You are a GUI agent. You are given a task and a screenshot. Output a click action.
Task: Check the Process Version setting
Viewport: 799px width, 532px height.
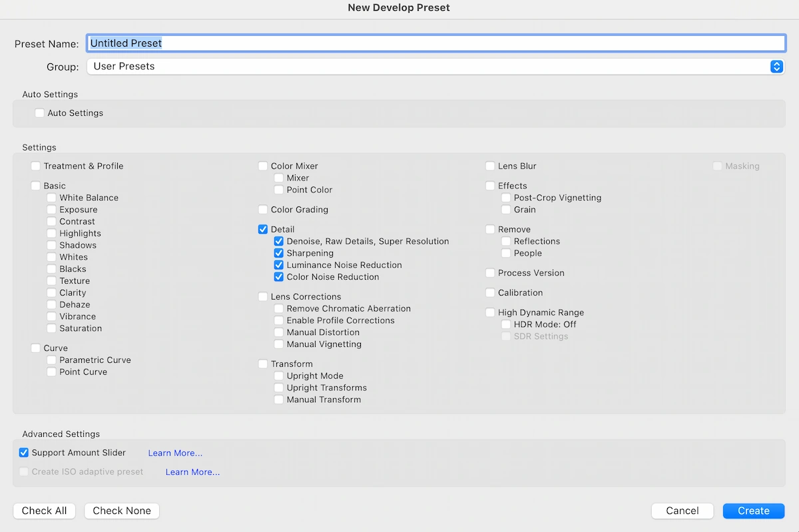pyautogui.click(x=490, y=272)
